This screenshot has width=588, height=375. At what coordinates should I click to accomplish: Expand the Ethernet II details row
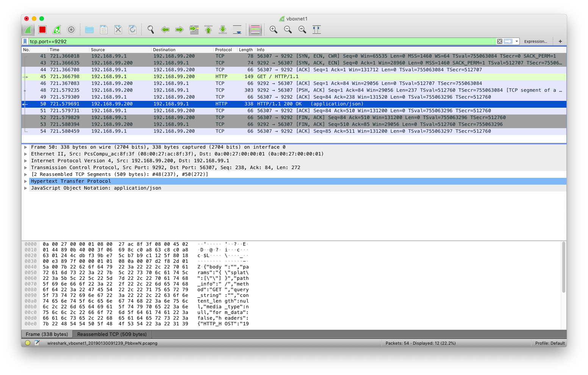[x=25, y=154]
